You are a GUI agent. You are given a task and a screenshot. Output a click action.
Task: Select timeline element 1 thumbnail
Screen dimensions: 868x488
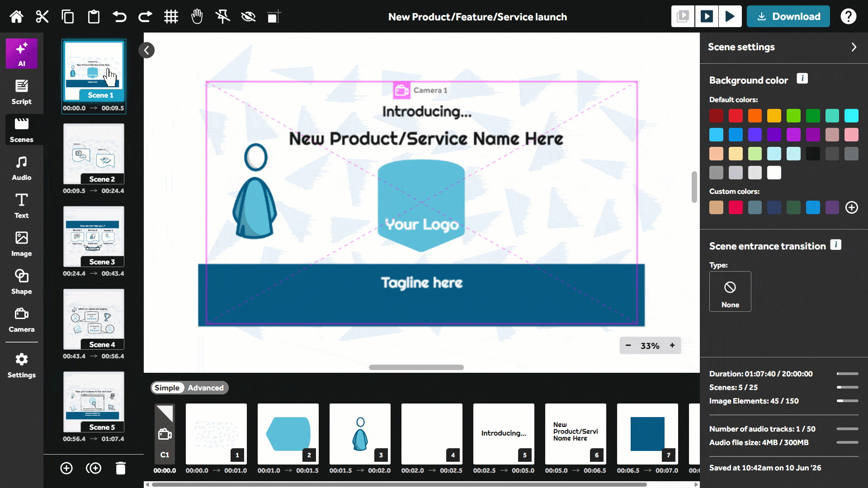coord(216,434)
